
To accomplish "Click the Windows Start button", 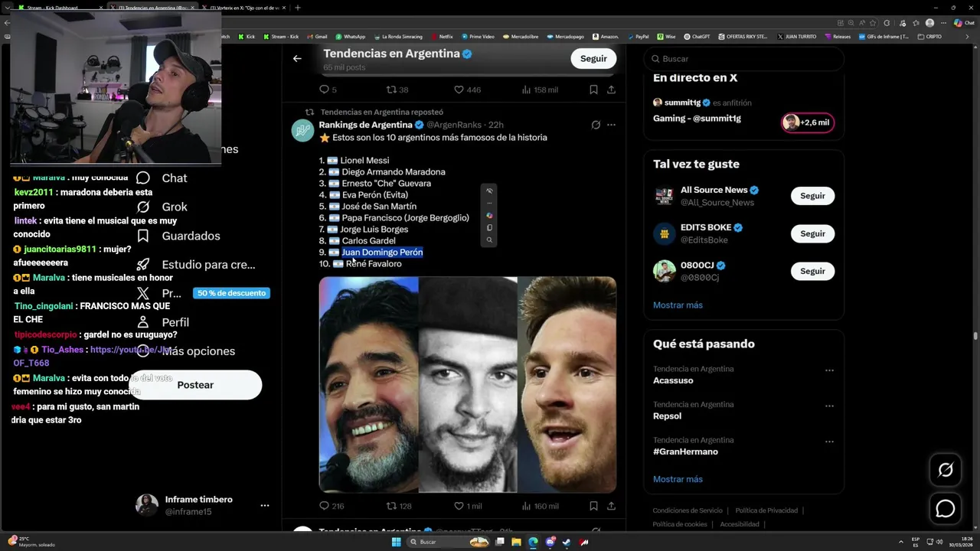I will pos(397,542).
